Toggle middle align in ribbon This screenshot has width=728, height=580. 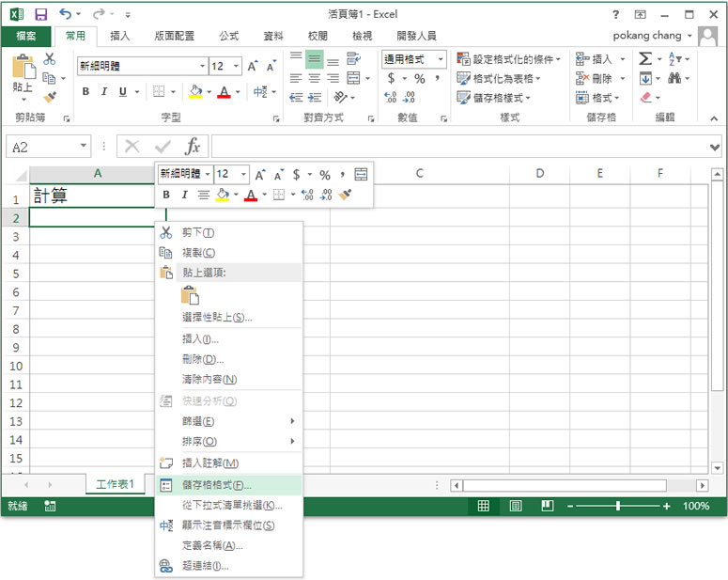pos(315,59)
